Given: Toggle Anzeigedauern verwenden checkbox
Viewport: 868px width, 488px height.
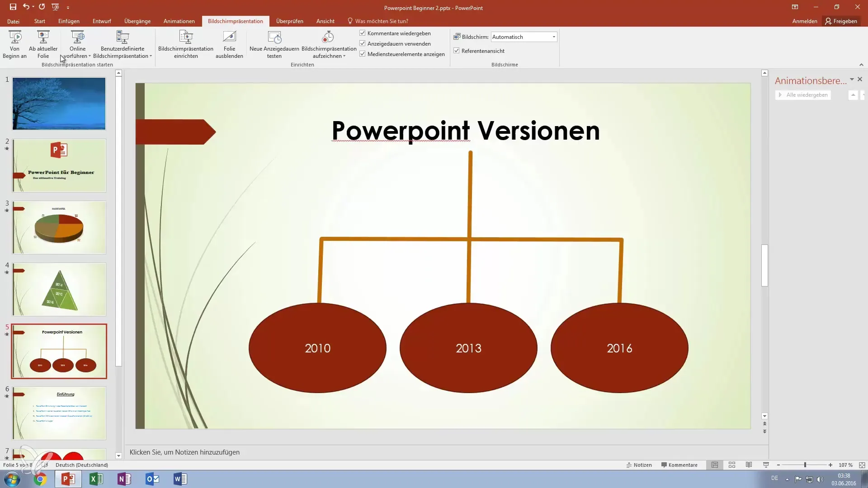Looking at the screenshot, I should [x=362, y=43].
